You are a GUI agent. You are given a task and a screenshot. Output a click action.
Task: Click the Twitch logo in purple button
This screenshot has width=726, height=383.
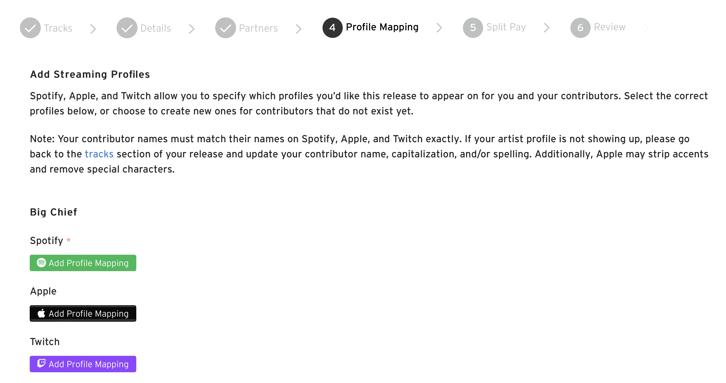(x=41, y=364)
